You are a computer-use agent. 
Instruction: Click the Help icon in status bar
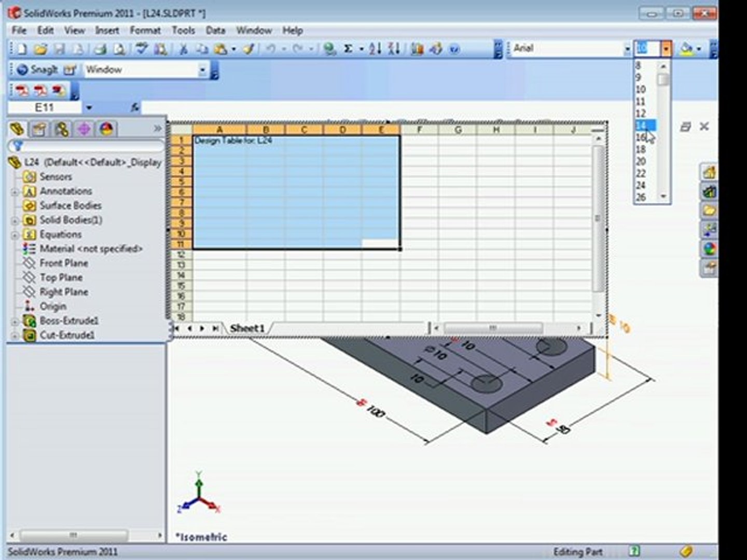tap(634, 551)
